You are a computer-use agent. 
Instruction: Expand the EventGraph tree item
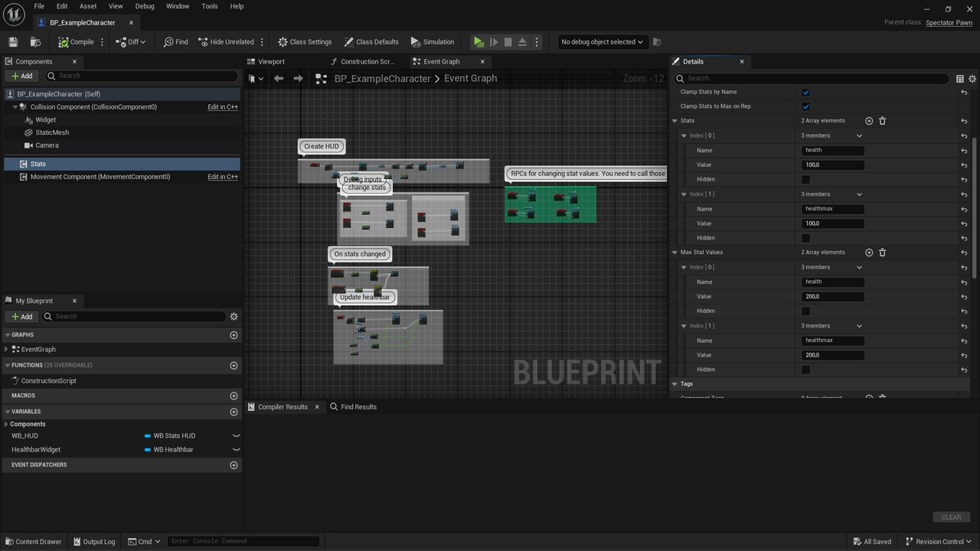tap(7, 350)
